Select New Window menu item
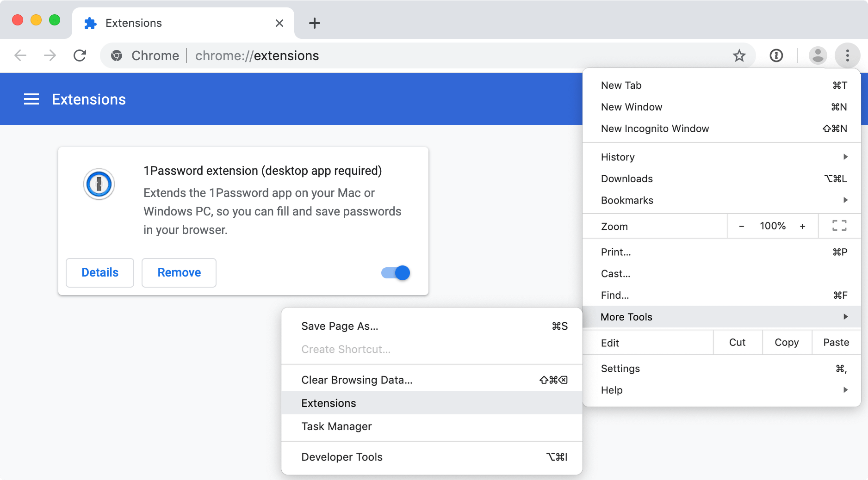Viewport: 868px width, 480px height. 722,107
